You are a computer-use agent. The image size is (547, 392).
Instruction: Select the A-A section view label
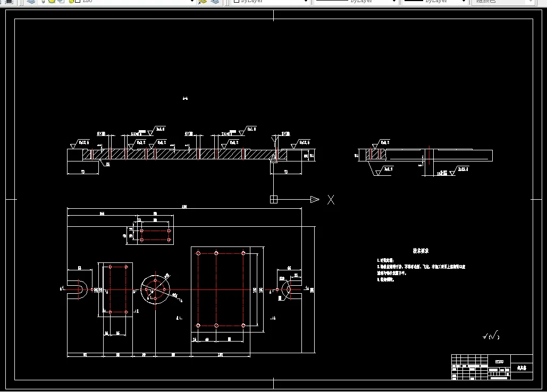185,99
